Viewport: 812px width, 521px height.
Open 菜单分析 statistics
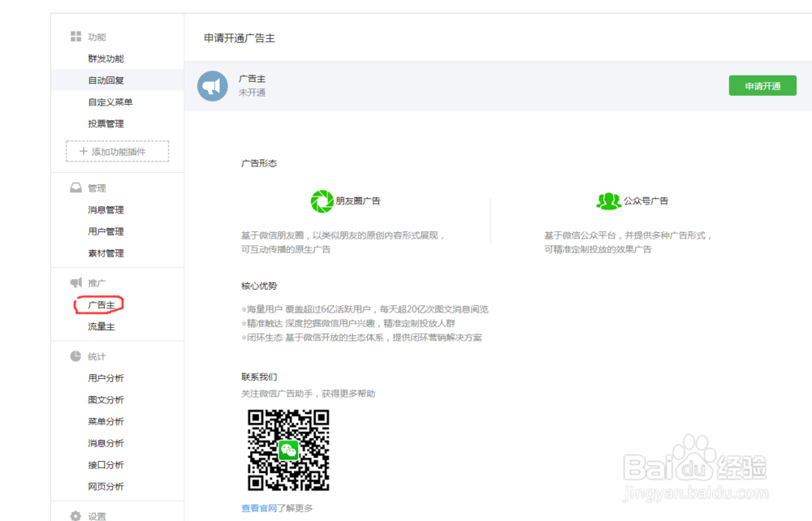[x=106, y=421]
